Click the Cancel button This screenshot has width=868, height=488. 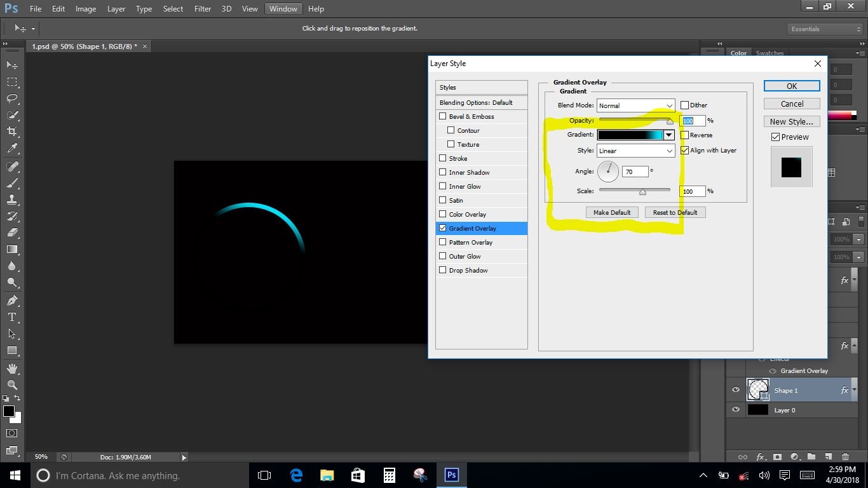point(792,104)
